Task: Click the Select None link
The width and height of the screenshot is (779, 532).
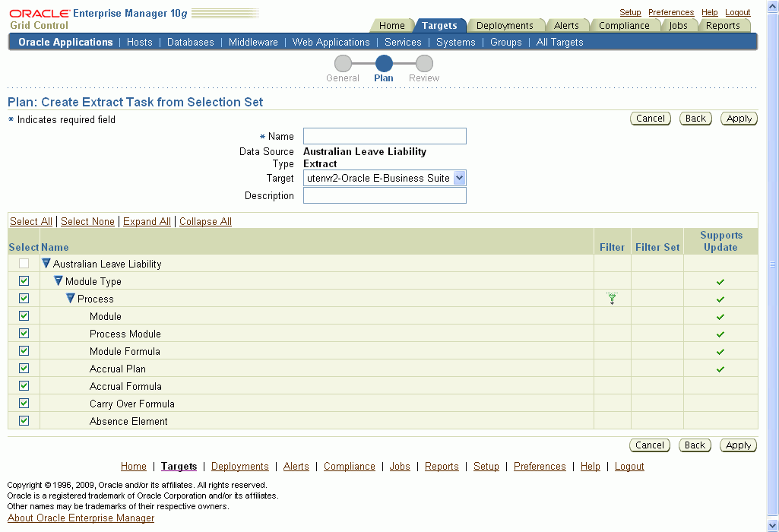Action: point(87,222)
